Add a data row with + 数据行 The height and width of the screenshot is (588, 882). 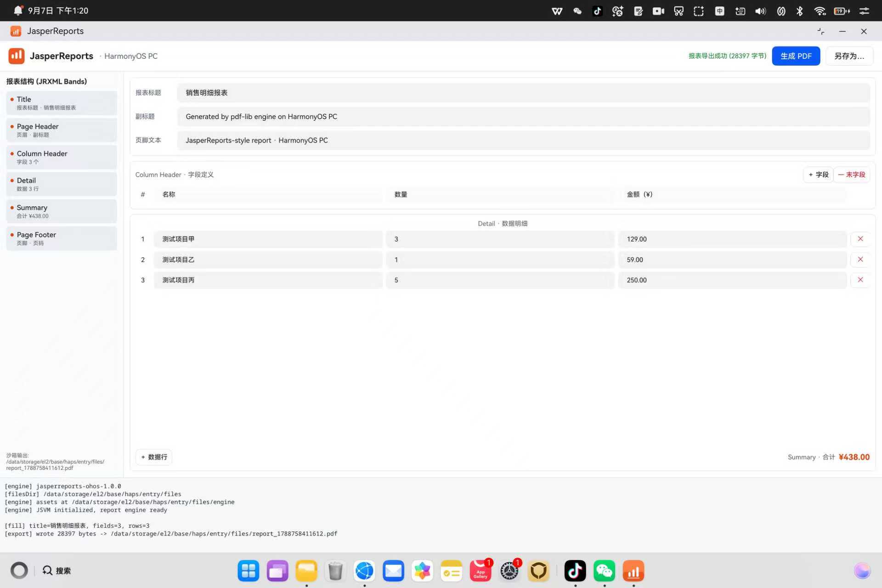pos(154,457)
